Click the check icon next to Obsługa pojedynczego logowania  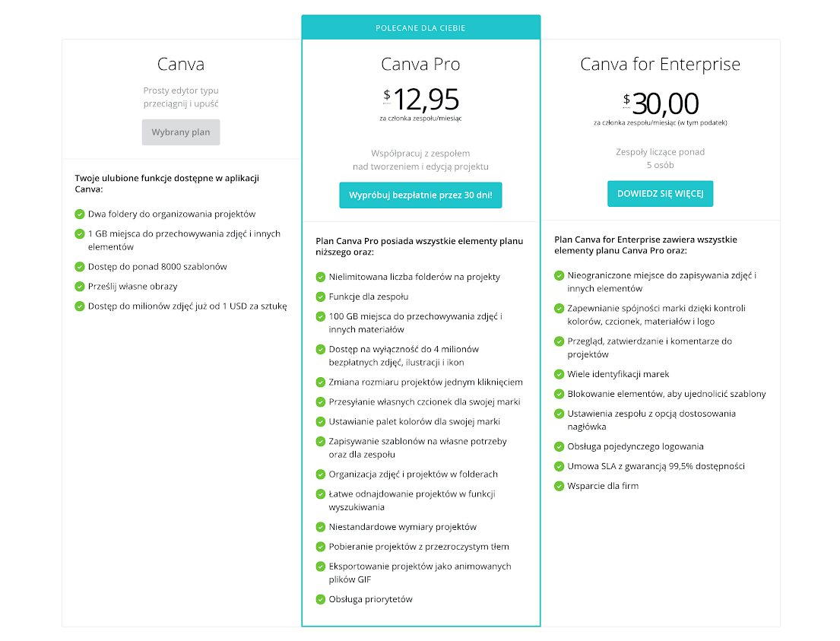click(559, 446)
